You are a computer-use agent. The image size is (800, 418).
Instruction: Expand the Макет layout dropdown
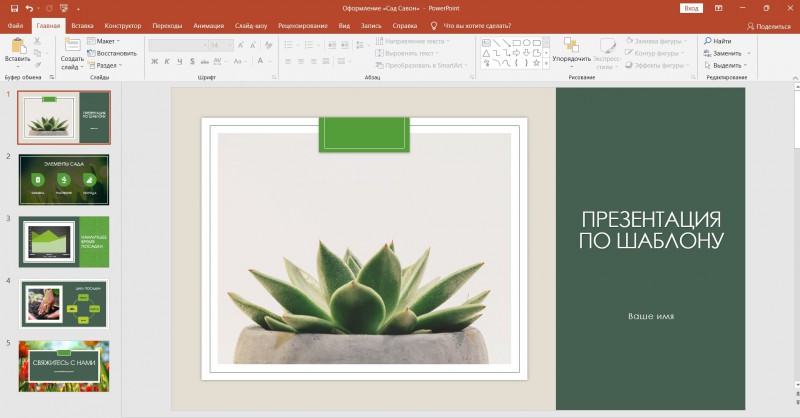(104, 41)
